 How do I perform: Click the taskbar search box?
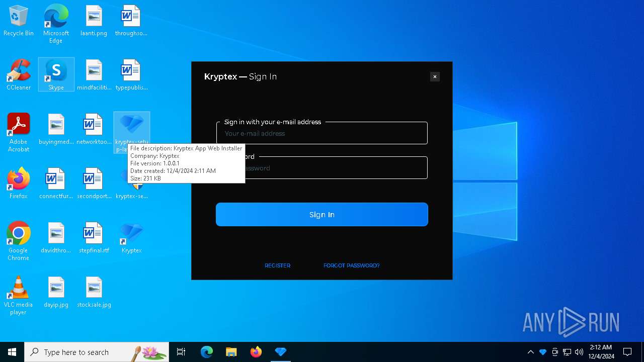[97, 352]
